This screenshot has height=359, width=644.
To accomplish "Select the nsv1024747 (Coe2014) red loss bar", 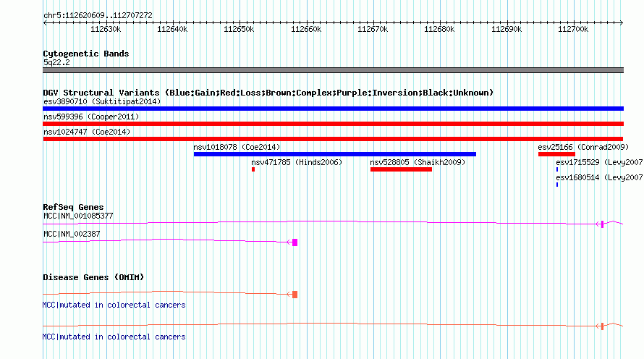I will pyautogui.click(x=333, y=139).
